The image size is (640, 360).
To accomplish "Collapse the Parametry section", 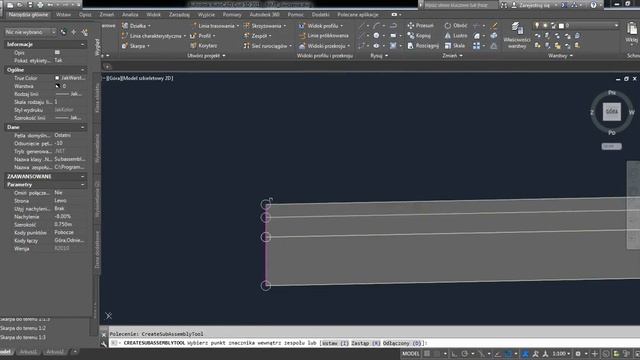I will click(x=82, y=185).
